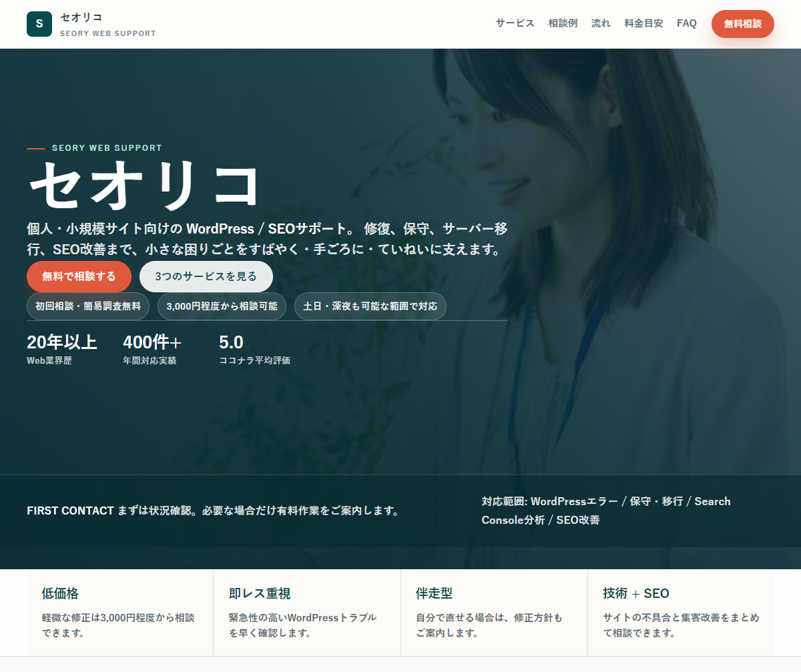Click the 400件+ statistic

point(152,342)
